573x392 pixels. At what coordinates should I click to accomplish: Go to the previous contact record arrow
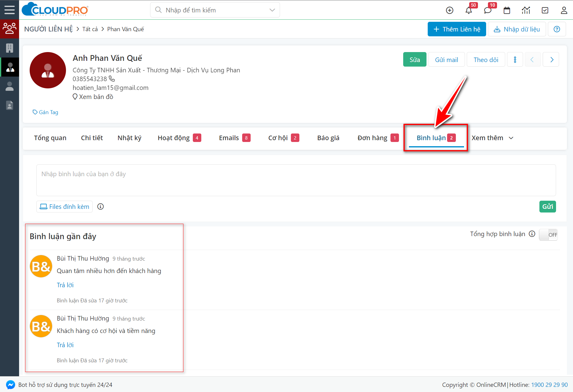[x=532, y=60]
